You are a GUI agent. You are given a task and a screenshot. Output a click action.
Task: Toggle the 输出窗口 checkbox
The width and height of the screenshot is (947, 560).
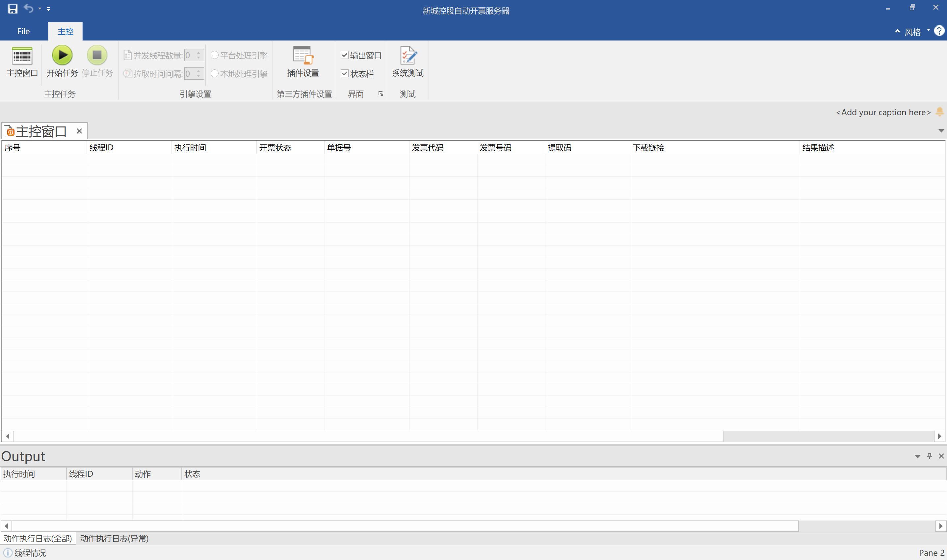(x=344, y=56)
